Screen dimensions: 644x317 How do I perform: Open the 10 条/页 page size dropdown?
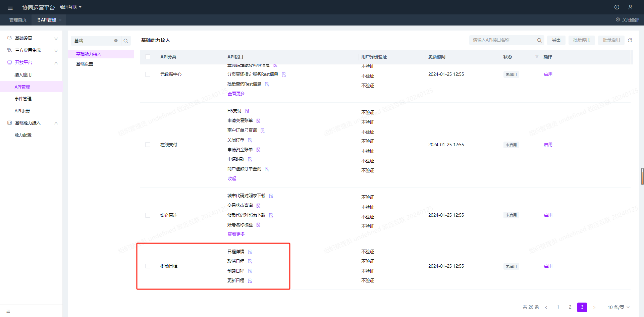pyautogui.click(x=619, y=307)
